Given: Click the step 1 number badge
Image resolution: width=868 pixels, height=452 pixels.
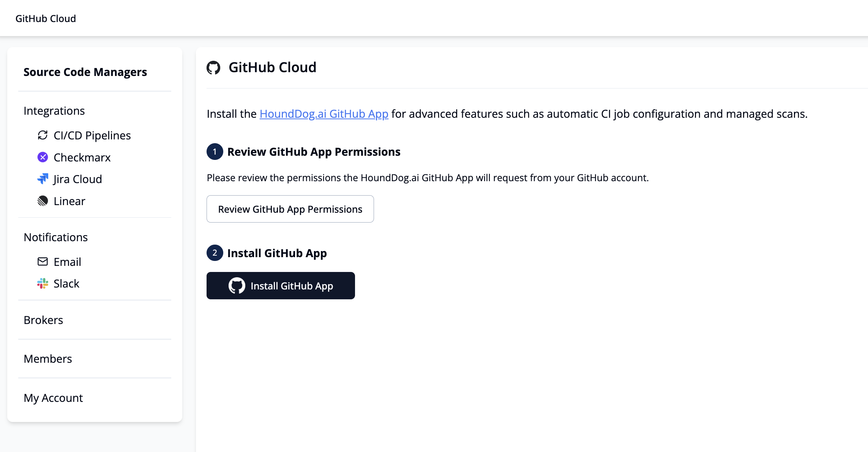Looking at the screenshot, I should 215,152.
